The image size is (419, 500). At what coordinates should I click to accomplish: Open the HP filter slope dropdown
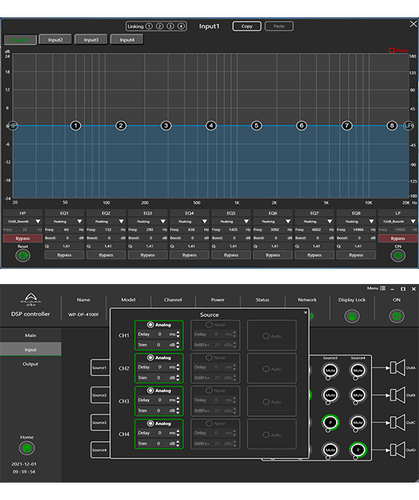coord(23,221)
